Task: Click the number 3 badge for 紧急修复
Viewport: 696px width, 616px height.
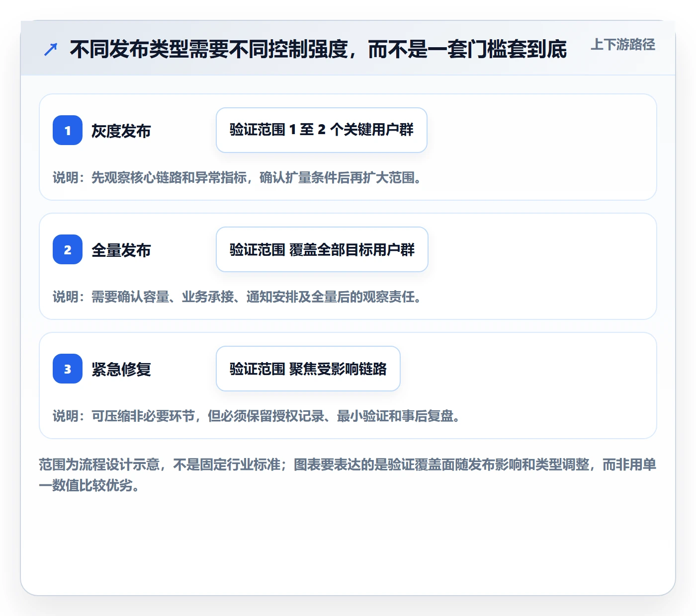Action: pos(68,369)
